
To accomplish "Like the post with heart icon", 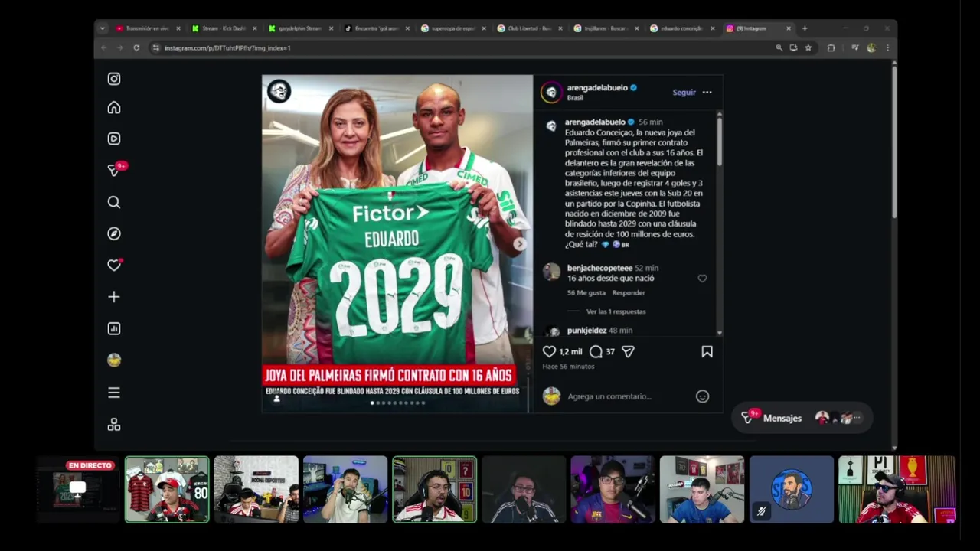I will (x=549, y=351).
